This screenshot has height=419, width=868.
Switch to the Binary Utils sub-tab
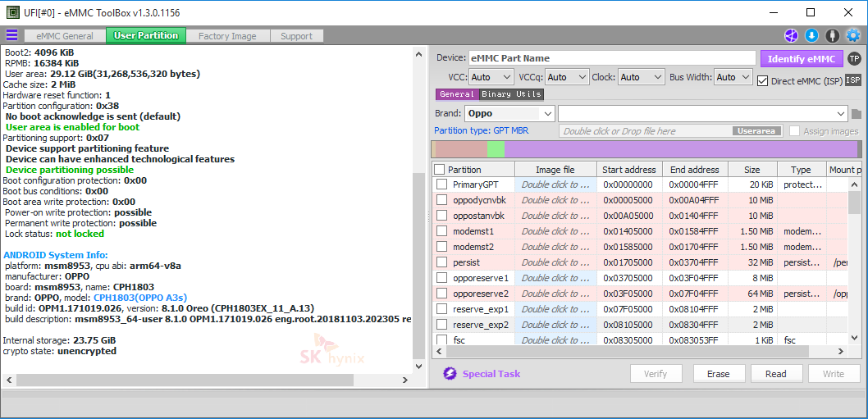[x=511, y=94]
